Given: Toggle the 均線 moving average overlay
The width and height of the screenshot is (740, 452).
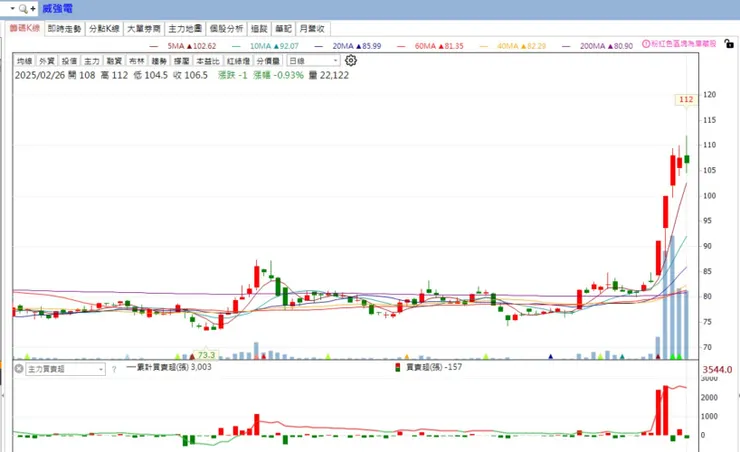Looking at the screenshot, I should pos(25,61).
